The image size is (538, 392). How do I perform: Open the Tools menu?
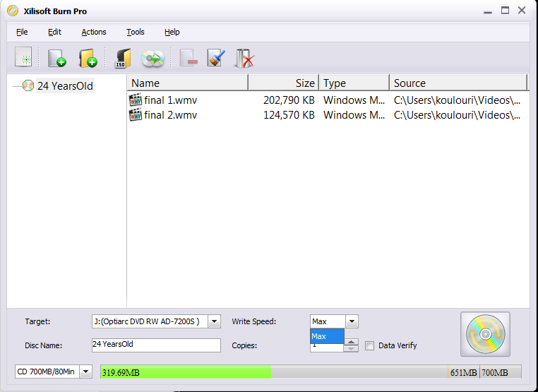tap(135, 32)
